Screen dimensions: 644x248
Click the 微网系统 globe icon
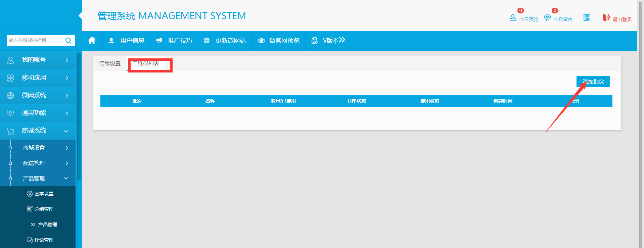coord(11,96)
